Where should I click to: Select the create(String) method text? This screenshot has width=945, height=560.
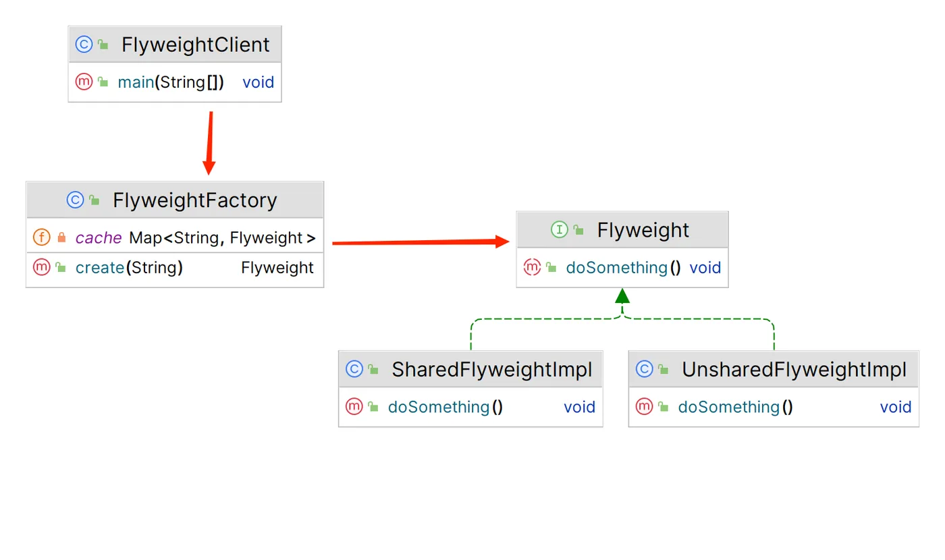coord(129,268)
